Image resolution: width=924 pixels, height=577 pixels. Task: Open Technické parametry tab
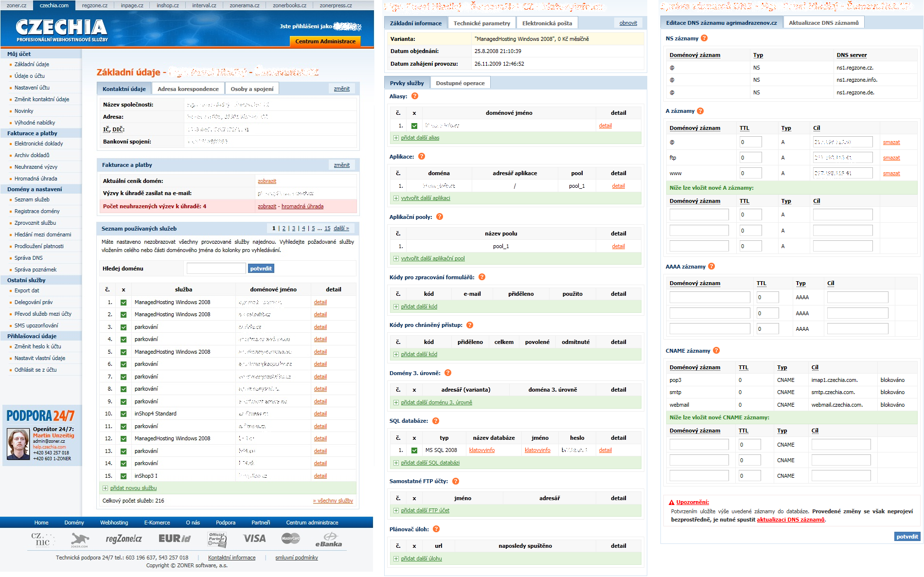(x=481, y=23)
